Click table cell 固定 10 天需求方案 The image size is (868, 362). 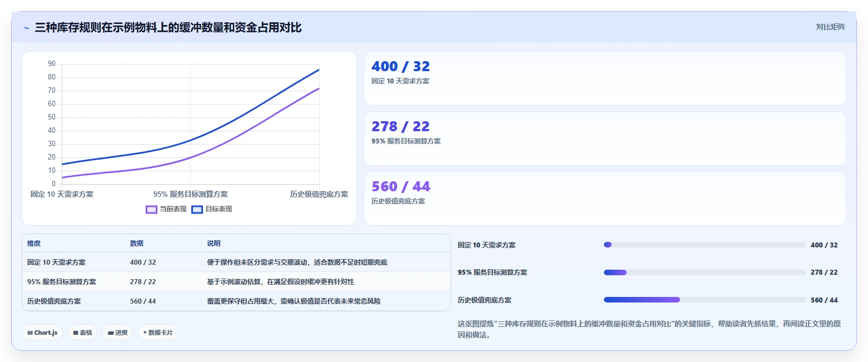coord(56,262)
